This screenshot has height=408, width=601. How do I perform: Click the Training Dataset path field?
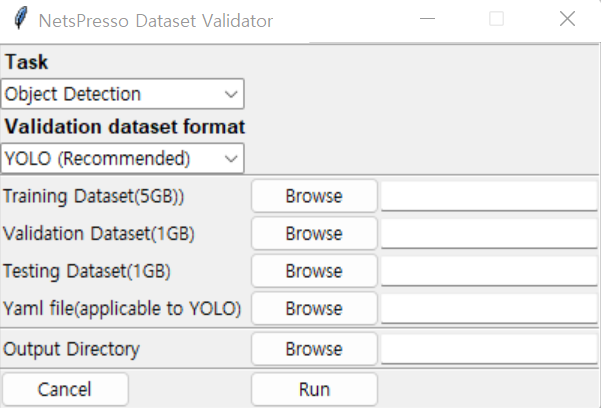point(488,196)
